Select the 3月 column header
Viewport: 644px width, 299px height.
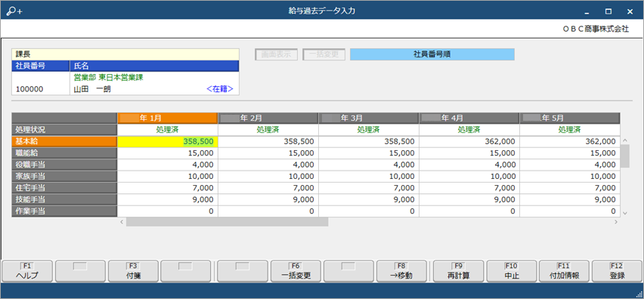tap(369, 118)
